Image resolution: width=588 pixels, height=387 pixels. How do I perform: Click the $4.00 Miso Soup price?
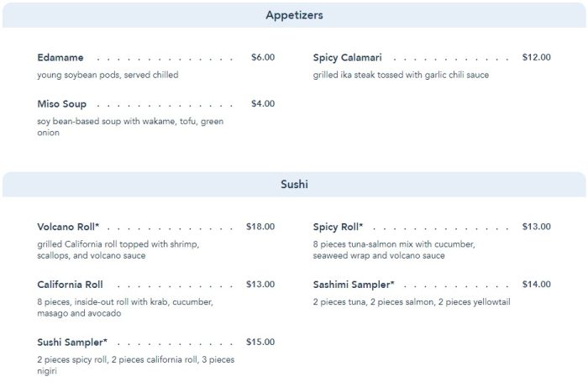point(263,104)
